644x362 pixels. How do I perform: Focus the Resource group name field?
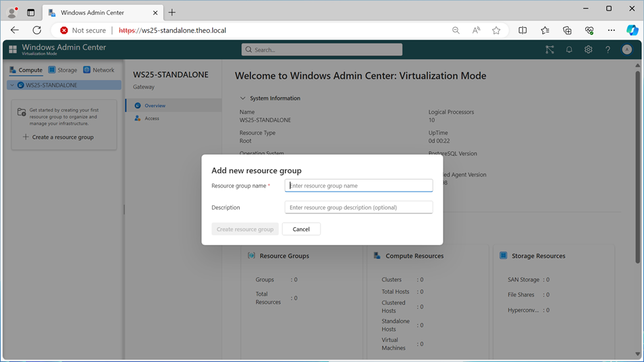point(359,186)
